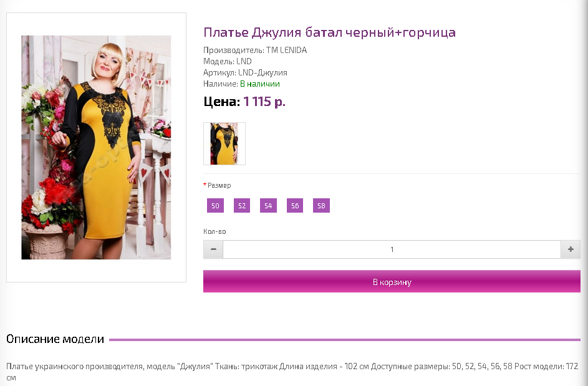Increase quantity with the plus icon
The height and width of the screenshot is (386, 588).
pyautogui.click(x=571, y=249)
